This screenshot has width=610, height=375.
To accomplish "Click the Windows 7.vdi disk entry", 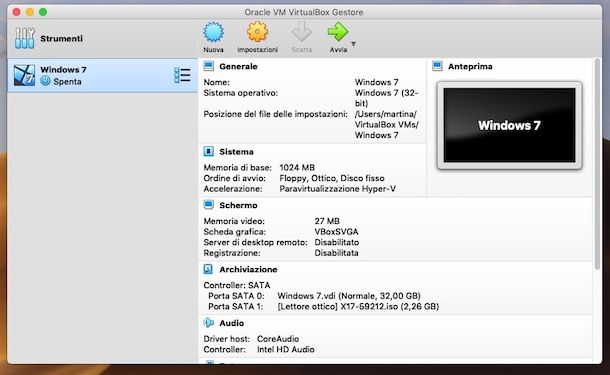I will coord(349,296).
